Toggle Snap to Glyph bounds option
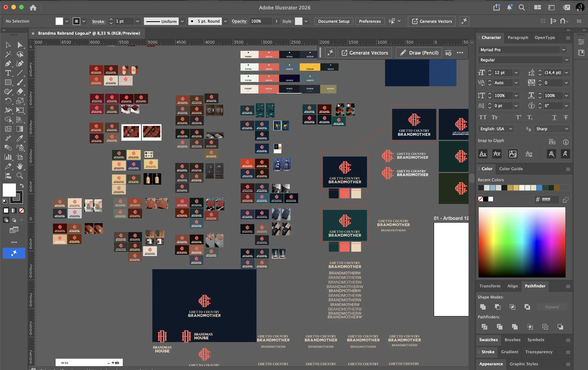Image resolution: width=588 pixels, height=370 pixels. [x=513, y=154]
